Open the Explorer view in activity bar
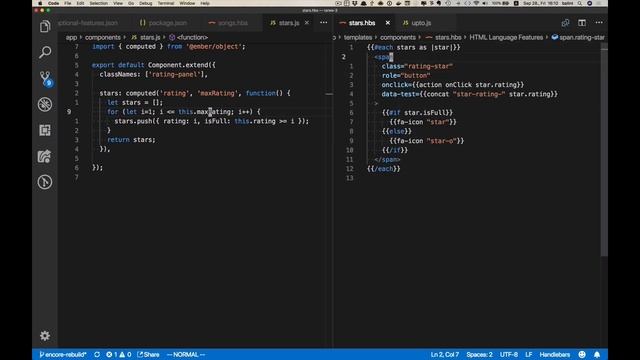The width and height of the screenshot is (640, 360). [x=45, y=27]
